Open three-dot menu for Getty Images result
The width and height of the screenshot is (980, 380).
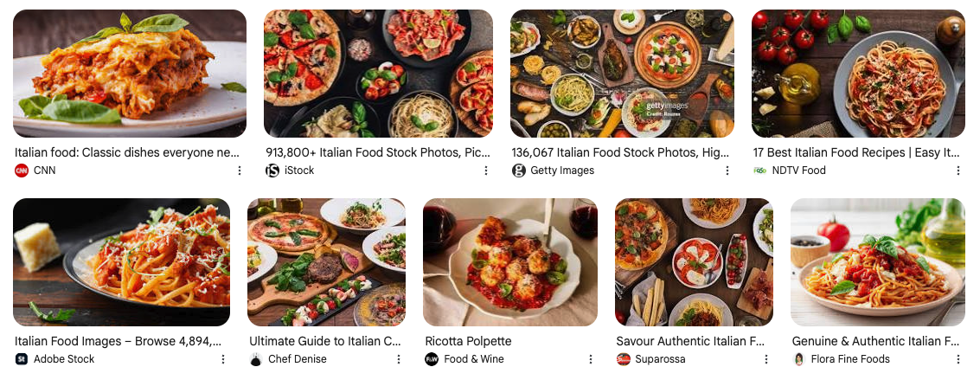(x=727, y=171)
